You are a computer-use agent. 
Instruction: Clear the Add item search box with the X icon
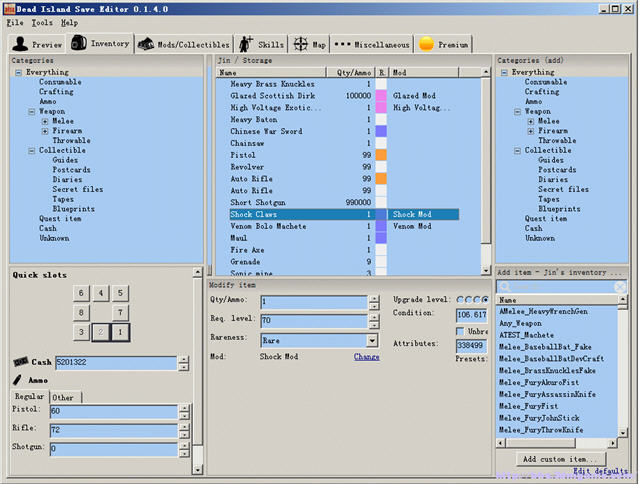[620, 287]
